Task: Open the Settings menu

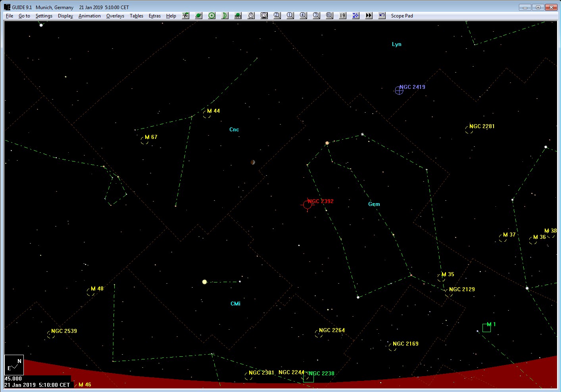Action: 44,16
